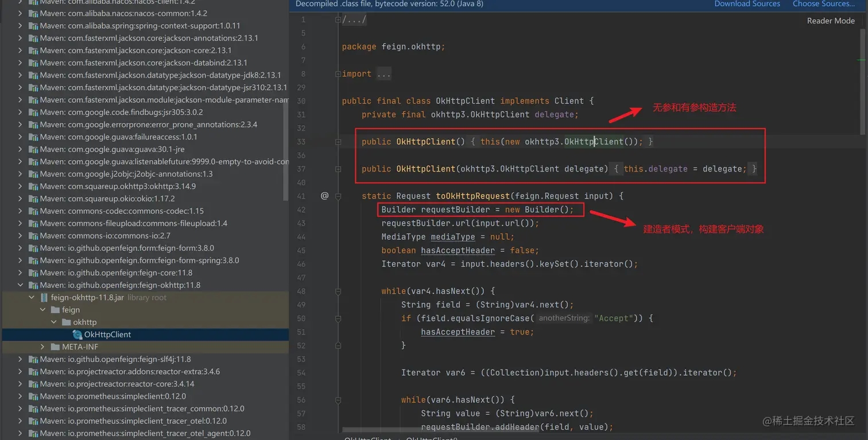Expand Maven commons-codec:1.15 library
Image resolution: width=868 pixels, height=440 pixels.
(20, 211)
